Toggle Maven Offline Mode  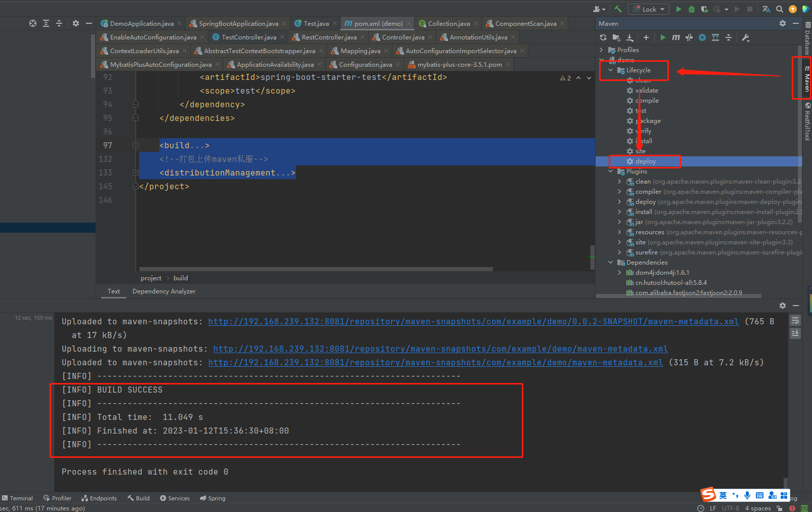689,37
